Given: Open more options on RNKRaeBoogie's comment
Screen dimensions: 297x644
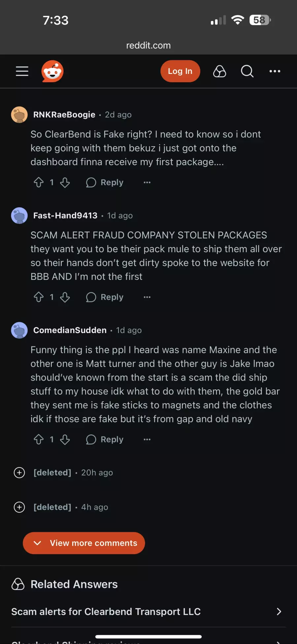Looking at the screenshot, I should [x=147, y=183].
